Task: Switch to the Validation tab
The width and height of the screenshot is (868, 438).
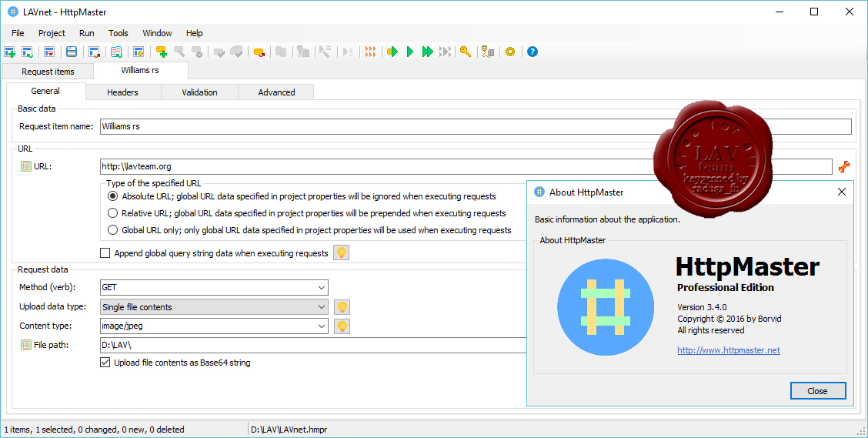Action: [200, 92]
